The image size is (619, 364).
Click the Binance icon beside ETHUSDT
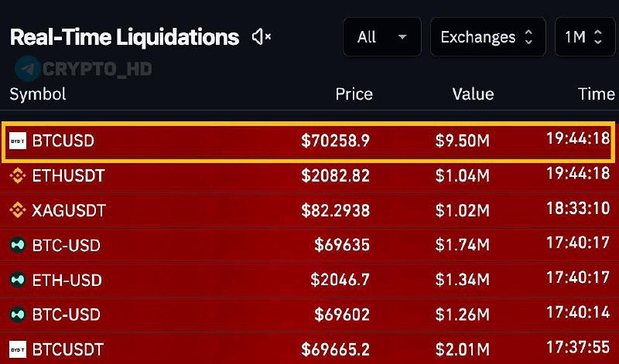point(17,176)
